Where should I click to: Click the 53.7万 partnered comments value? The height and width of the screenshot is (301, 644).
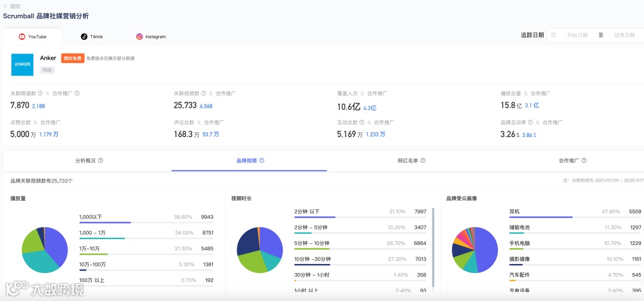pos(210,134)
